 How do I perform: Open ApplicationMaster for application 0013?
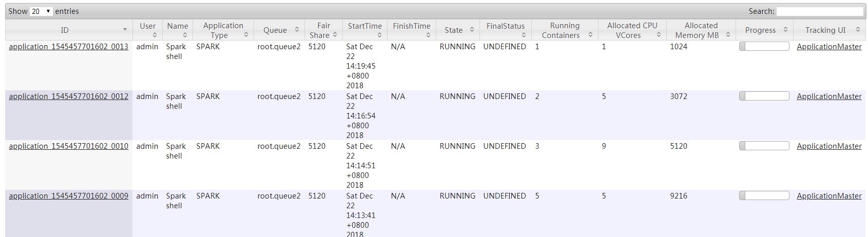829,47
